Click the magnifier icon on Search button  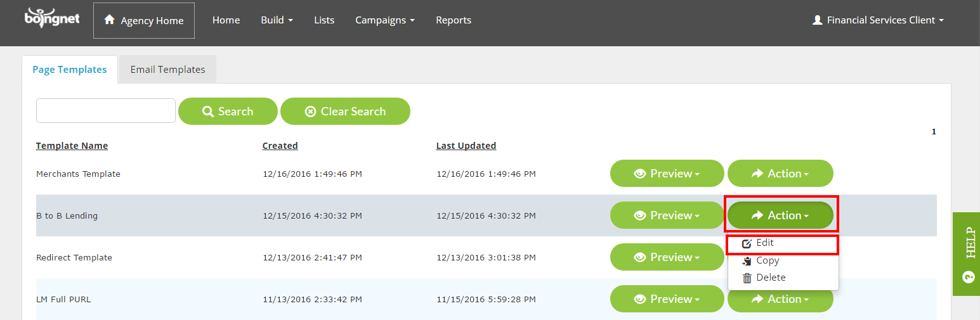208,112
